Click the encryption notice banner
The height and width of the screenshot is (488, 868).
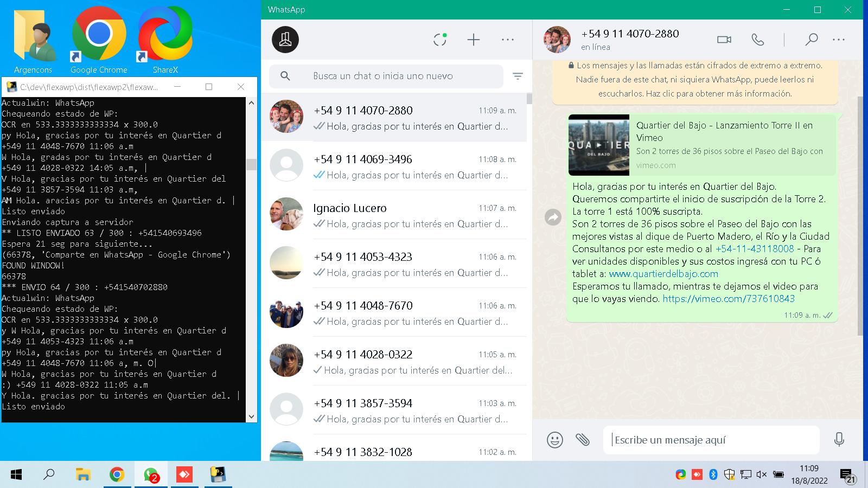point(695,80)
